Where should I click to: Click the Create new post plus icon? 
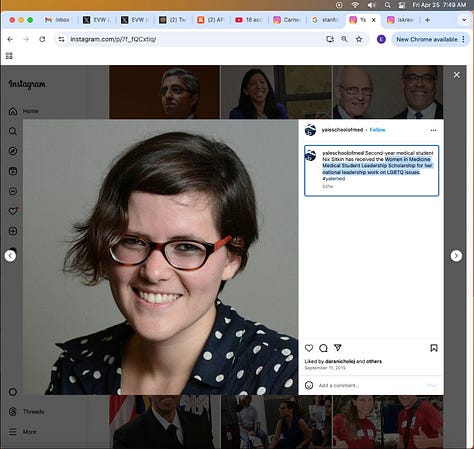tap(13, 231)
